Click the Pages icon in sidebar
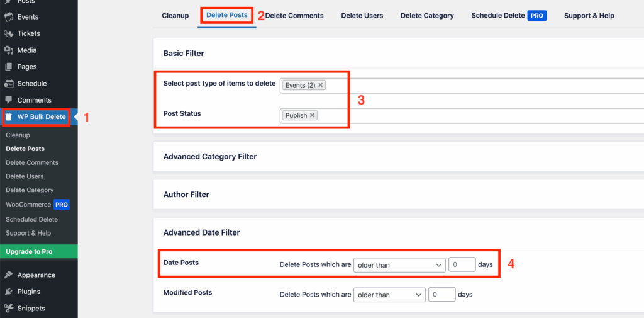This screenshot has height=318, width=644. pos(9,67)
